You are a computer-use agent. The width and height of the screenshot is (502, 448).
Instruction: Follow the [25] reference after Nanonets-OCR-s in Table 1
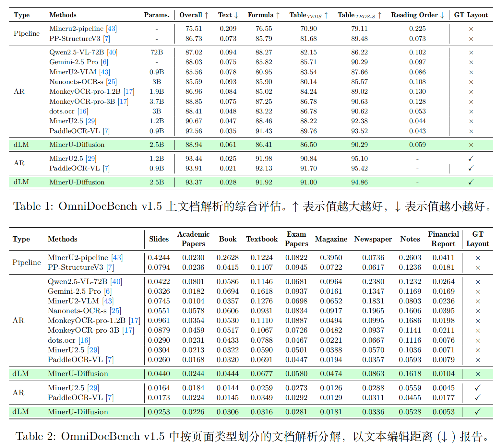click(x=111, y=82)
